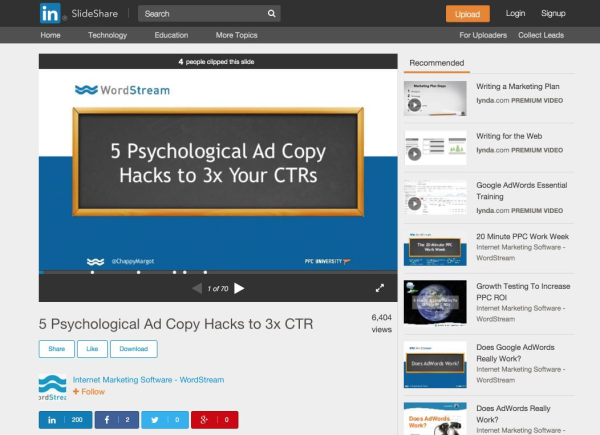
Task: Click the search magnifier icon
Action: [271, 13]
